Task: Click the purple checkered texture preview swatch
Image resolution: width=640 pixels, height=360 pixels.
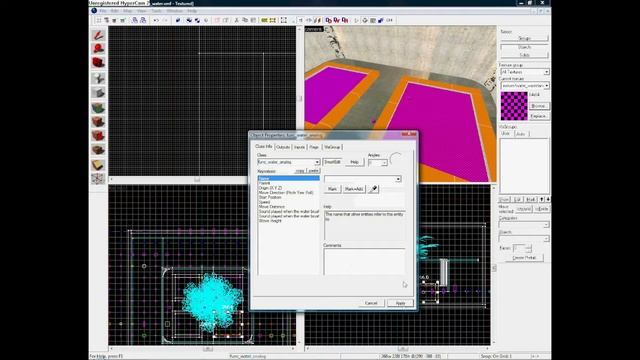Action: point(514,106)
